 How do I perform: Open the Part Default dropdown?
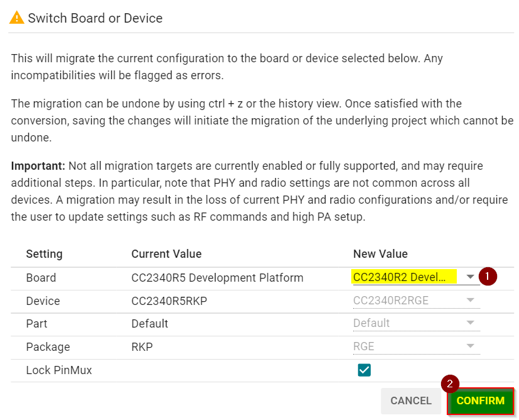coord(470,323)
